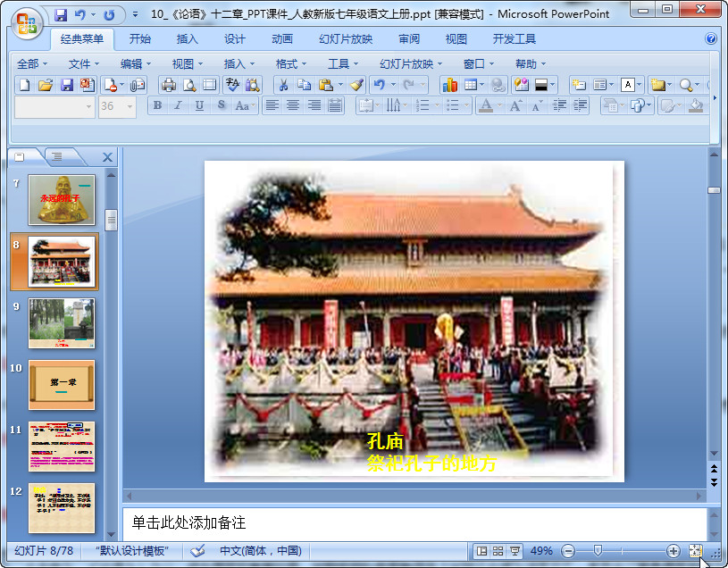Screen dimensions: 728x568
Task: Start Slide Show from status bar
Action: (x=515, y=551)
